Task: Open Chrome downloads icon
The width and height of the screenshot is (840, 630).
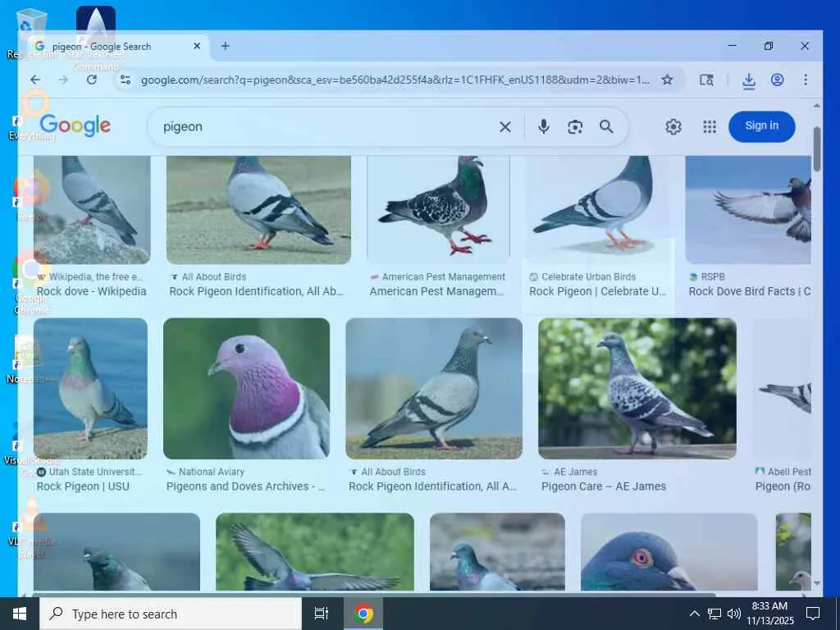Action: click(749, 80)
